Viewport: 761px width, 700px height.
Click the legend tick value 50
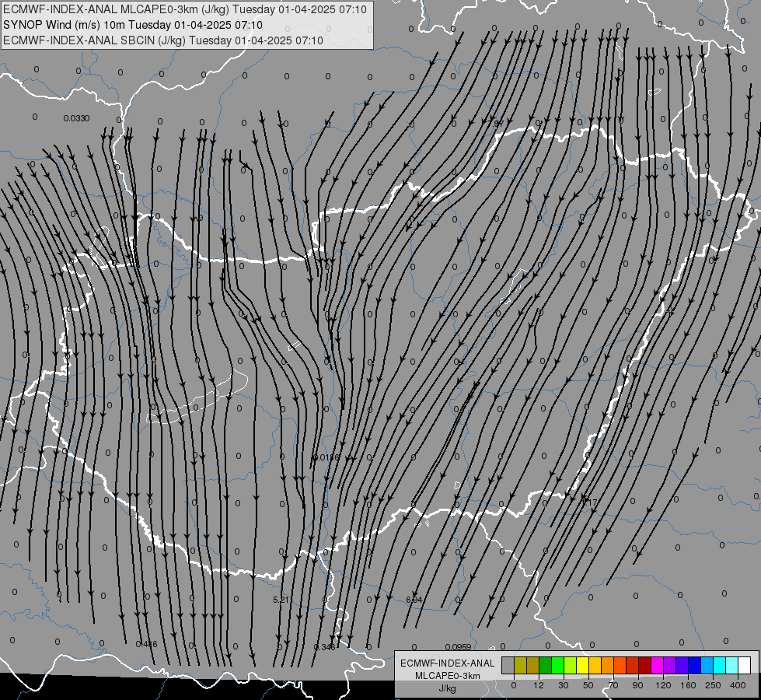[588, 685]
